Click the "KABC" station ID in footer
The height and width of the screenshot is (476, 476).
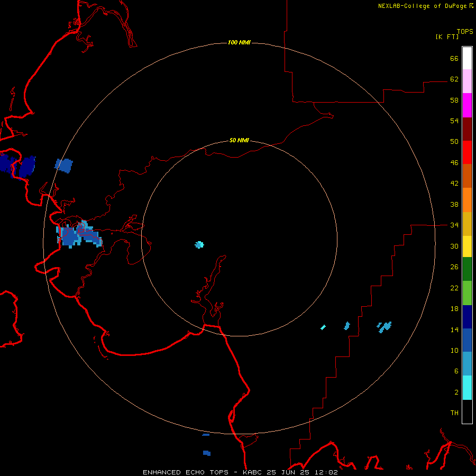pos(253,472)
